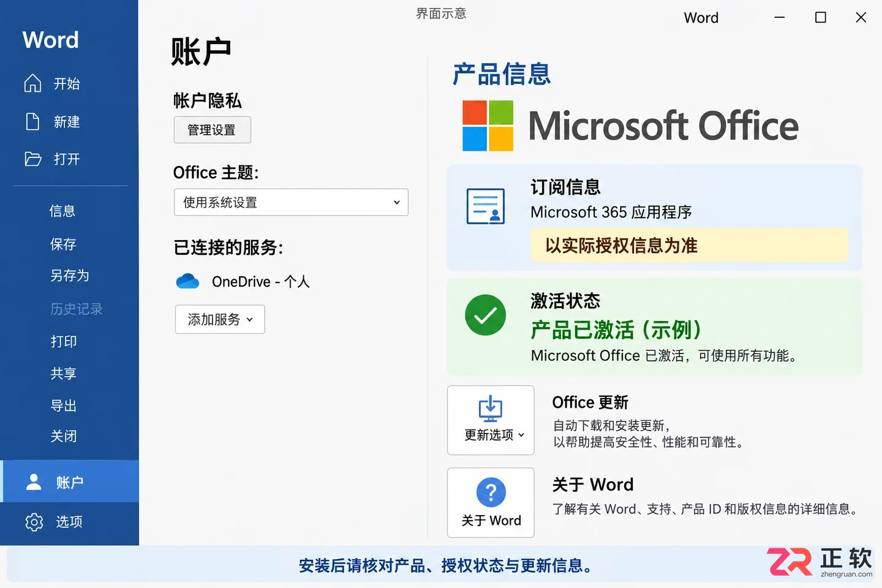Select 导出 in the sidebar

tap(64, 405)
